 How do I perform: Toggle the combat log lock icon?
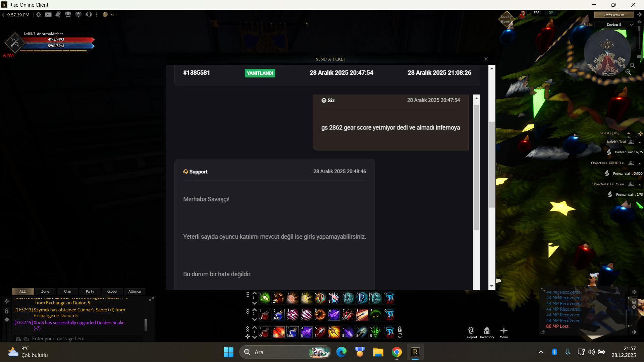[634, 301]
